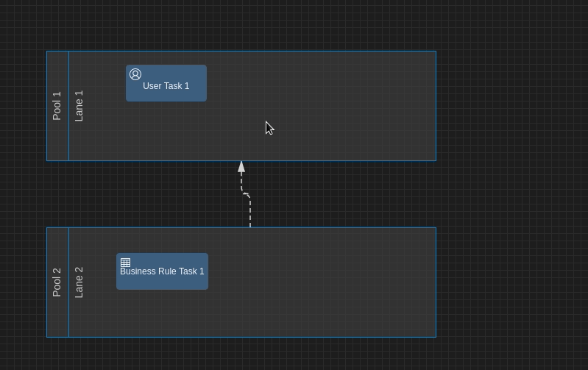
Task: Click the Lane 2 label
Action: pos(79,282)
